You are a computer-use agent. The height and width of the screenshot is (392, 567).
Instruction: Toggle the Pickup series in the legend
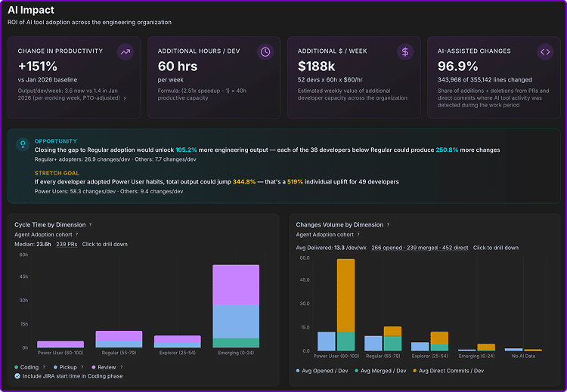65,367
